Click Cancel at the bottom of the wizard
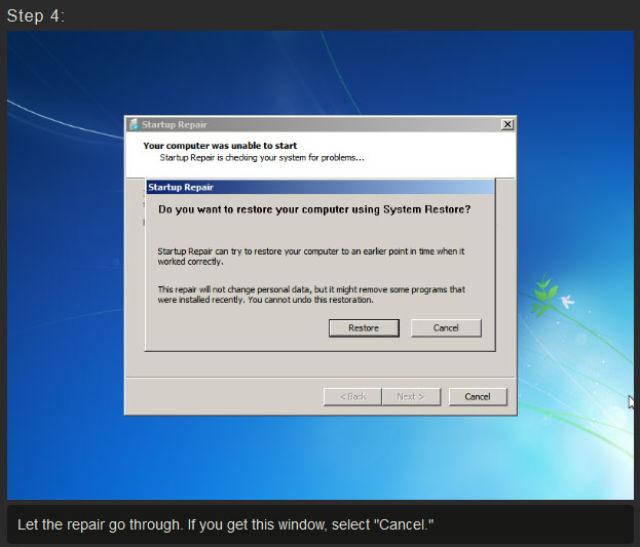Image resolution: width=640 pixels, height=547 pixels. click(477, 396)
